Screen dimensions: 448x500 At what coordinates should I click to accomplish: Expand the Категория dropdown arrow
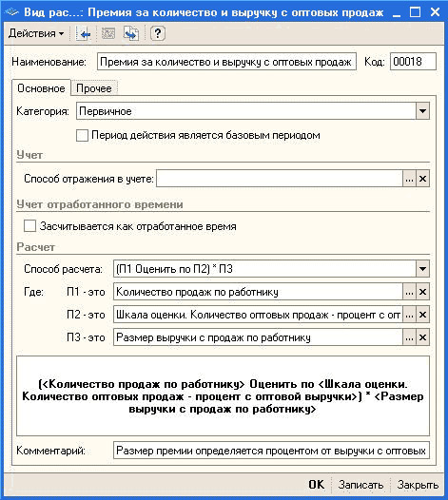click(x=422, y=111)
